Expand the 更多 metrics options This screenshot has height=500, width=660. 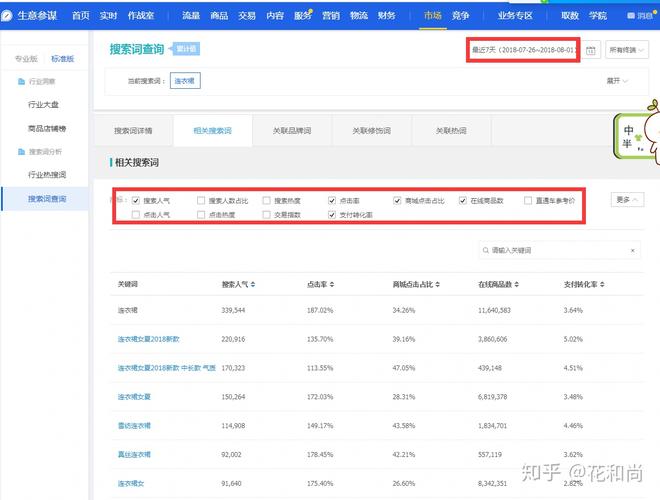click(628, 200)
